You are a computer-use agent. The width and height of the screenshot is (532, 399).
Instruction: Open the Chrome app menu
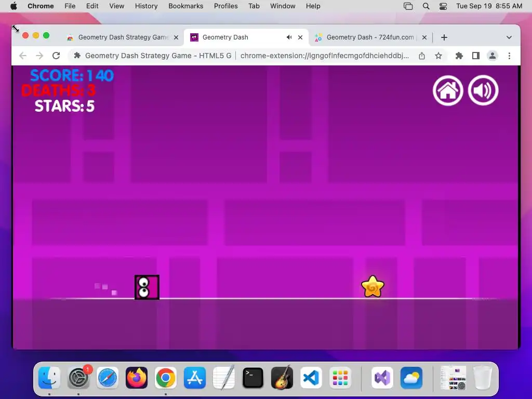tap(41, 6)
